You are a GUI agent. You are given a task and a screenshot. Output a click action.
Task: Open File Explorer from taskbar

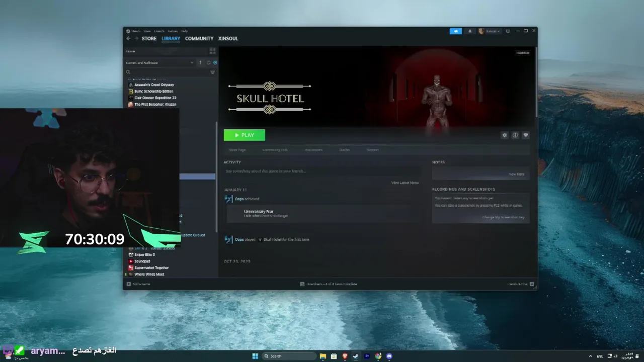[323, 356]
